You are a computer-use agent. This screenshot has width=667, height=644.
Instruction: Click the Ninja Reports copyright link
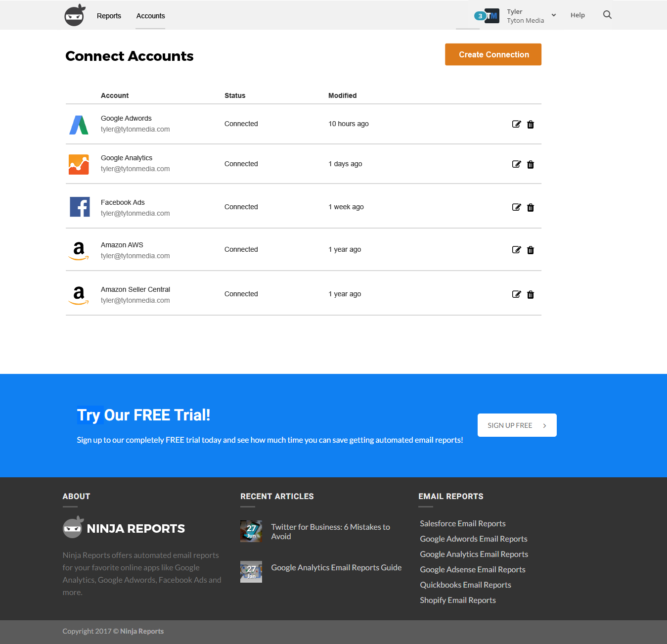point(142,631)
